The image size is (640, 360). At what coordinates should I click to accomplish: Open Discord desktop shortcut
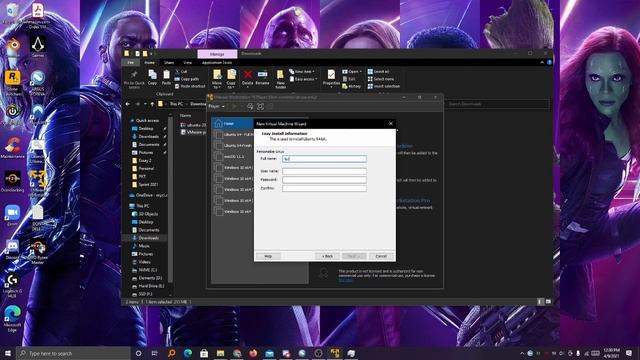(x=12, y=249)
